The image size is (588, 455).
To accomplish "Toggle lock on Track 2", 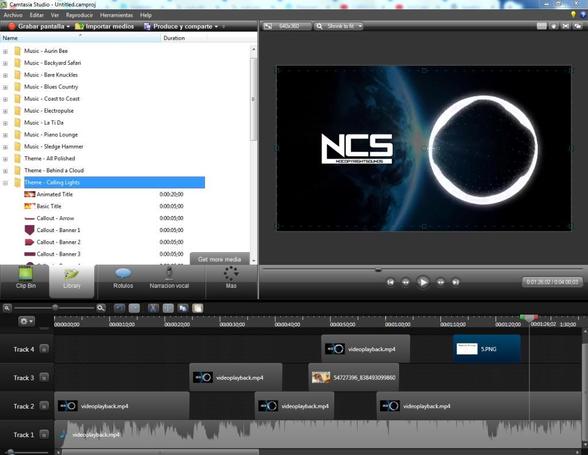I will tap(44, 405).
